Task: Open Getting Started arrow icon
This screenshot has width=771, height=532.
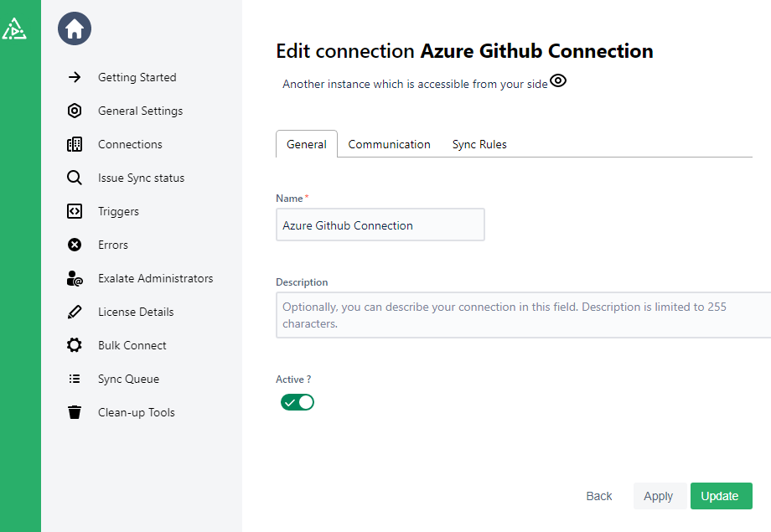Action: [75, 77]
